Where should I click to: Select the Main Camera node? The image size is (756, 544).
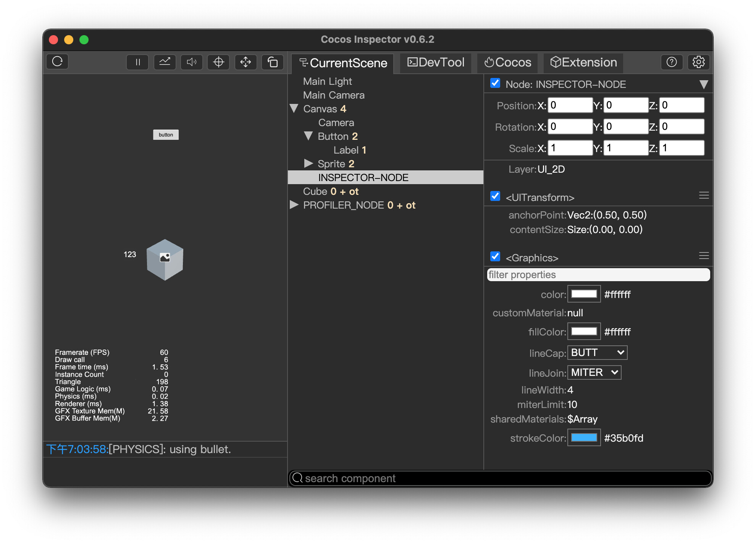pos(333,95)
